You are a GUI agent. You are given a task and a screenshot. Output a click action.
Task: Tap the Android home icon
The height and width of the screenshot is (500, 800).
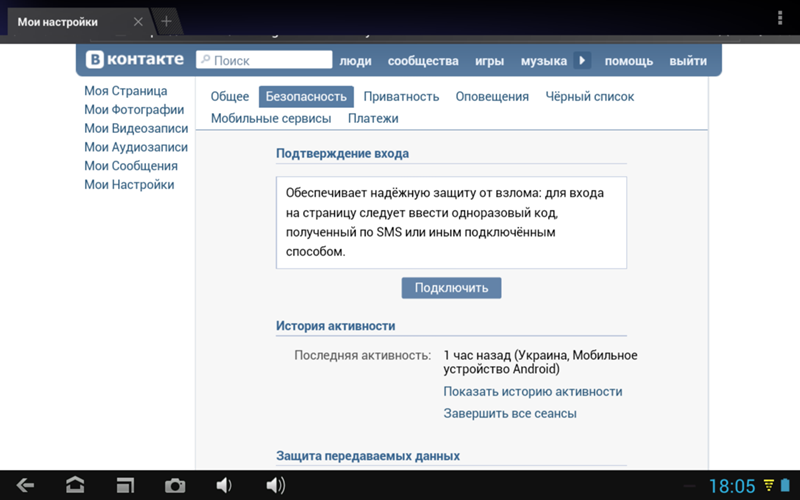[x=75, y=485]
